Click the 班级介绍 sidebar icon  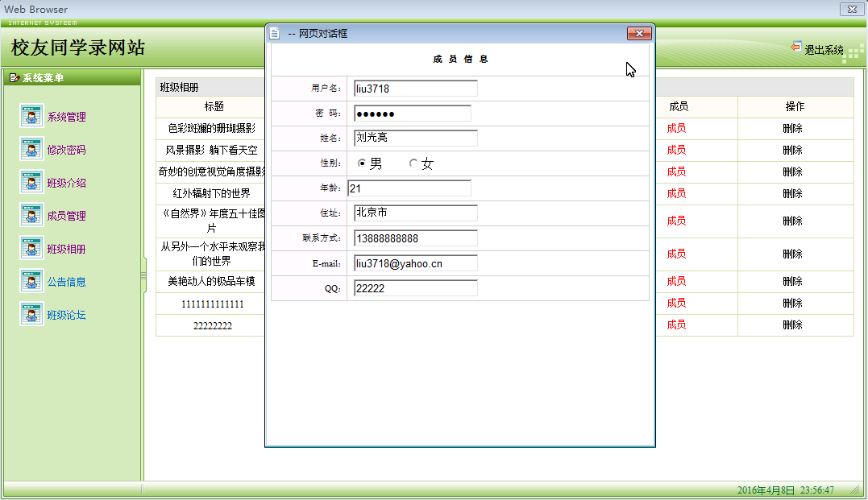pos(31,182)
